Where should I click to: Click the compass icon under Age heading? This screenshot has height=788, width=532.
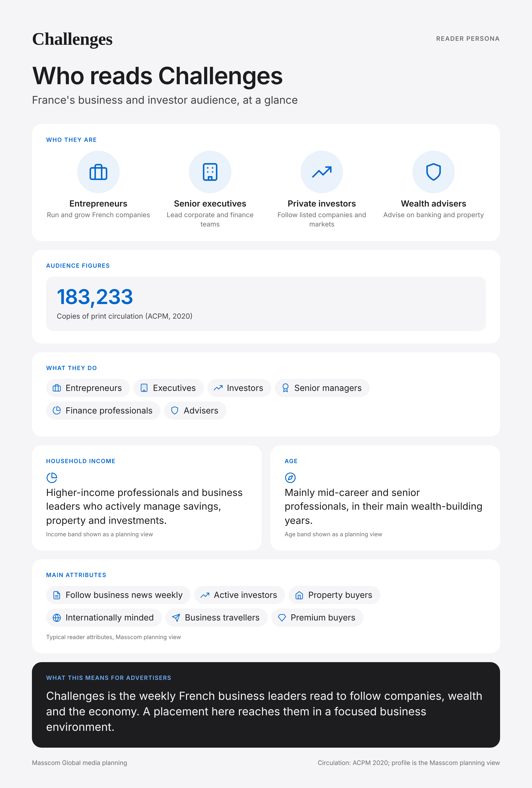[x=290, y=478]
